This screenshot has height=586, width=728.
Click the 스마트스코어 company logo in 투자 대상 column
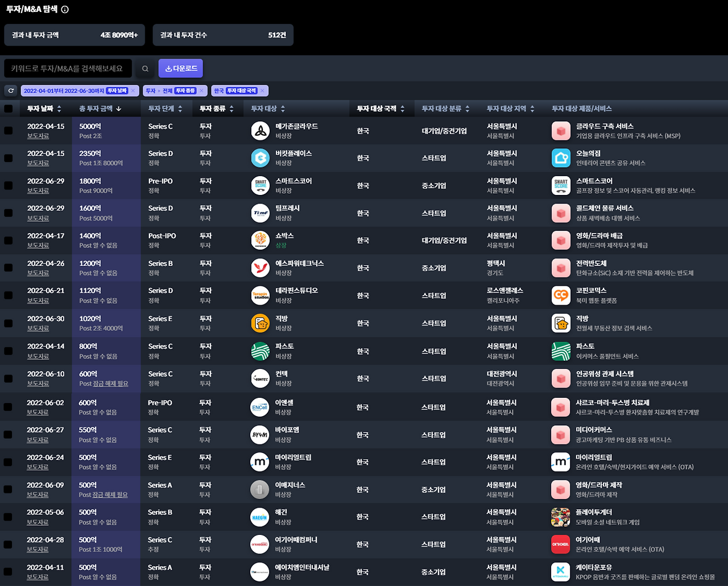[x=260, y=185]
